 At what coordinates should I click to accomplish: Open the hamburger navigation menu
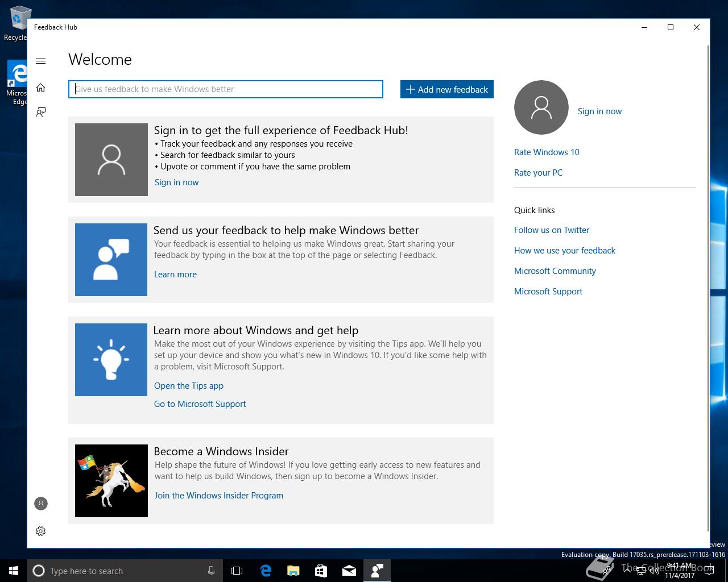[x=40, y=61]
